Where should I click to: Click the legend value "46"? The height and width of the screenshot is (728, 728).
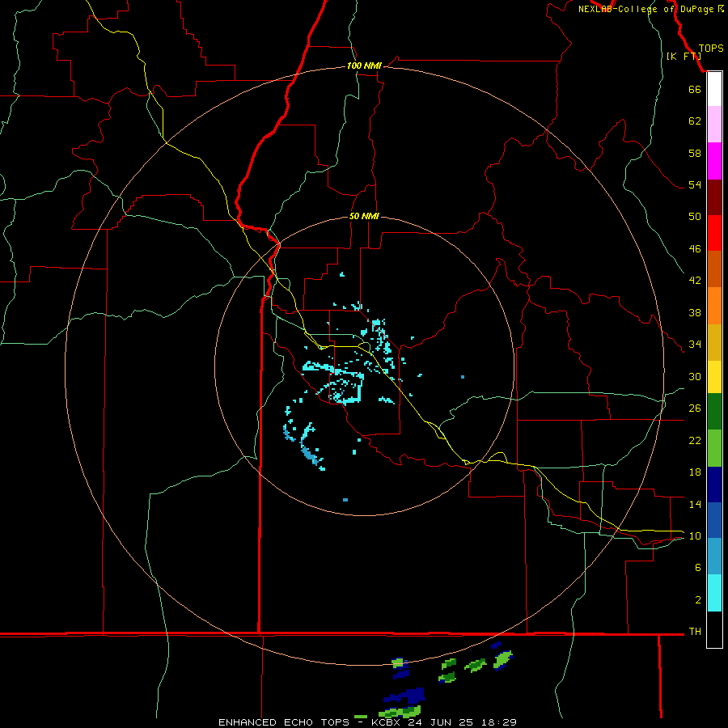pyautogui.click(x=695, y=249)
